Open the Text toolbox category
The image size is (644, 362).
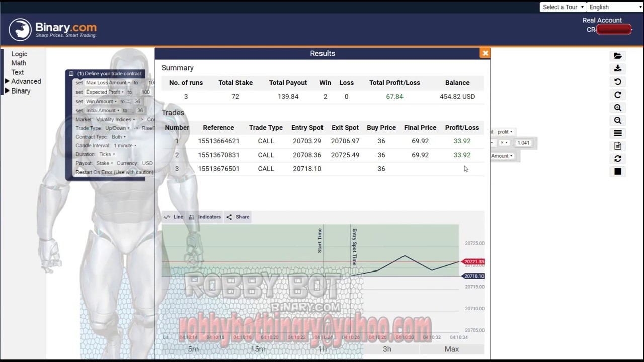tap(18, 72)
